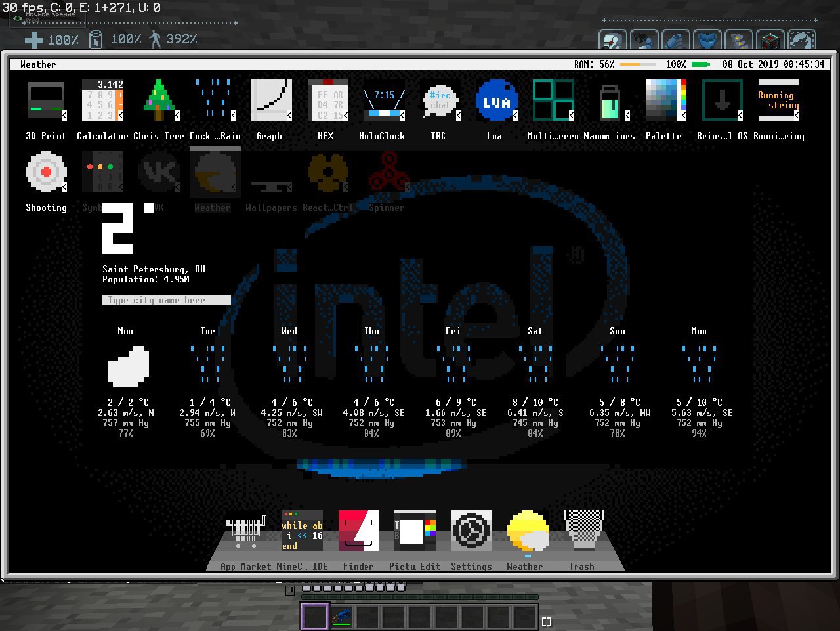
Task: Launch the Spinner desktop icon
Action: [388, 171]
